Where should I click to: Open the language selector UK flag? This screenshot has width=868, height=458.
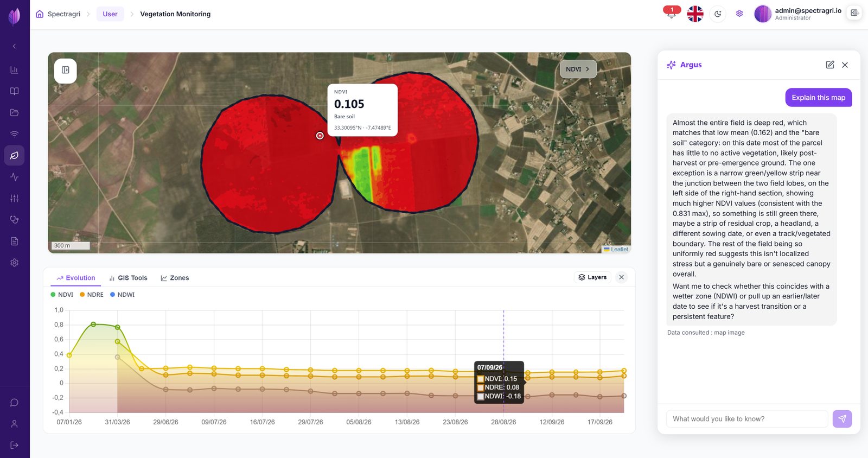click(695, 14)
